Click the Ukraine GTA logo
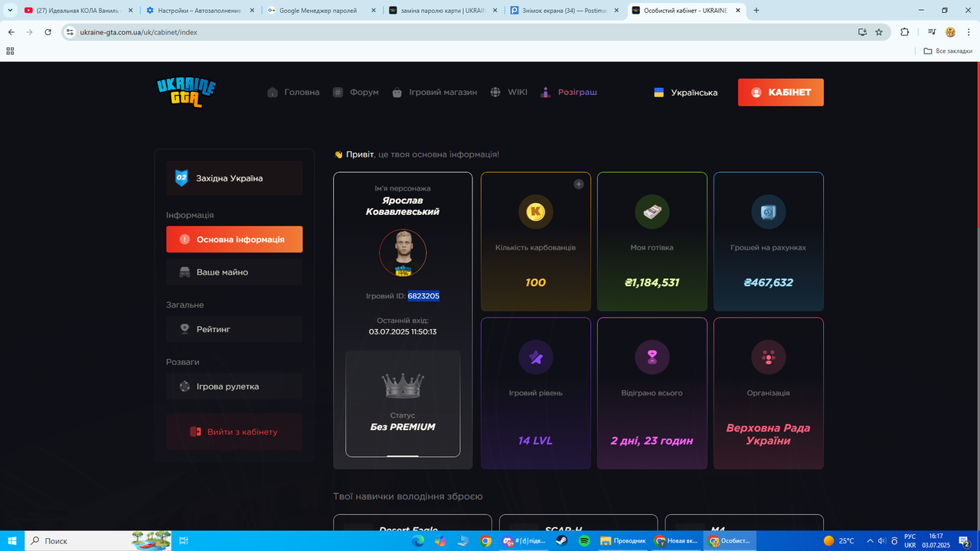 [186, 92]
